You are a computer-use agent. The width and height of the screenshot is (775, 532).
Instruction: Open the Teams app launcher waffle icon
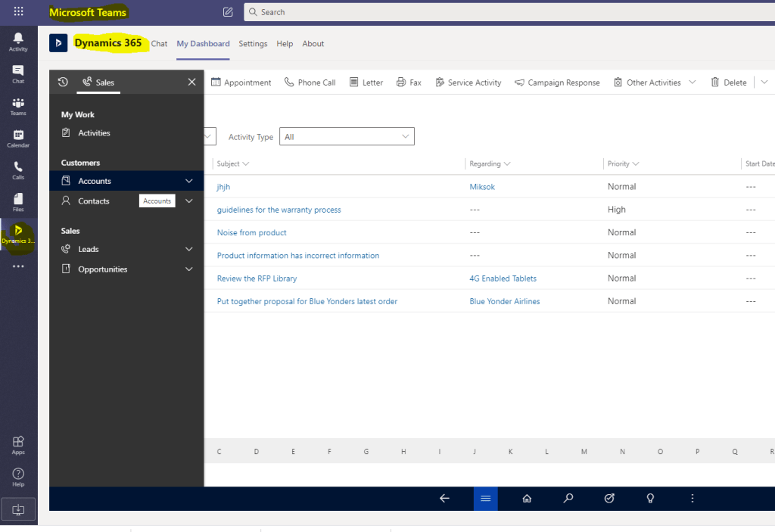(18, 12)
